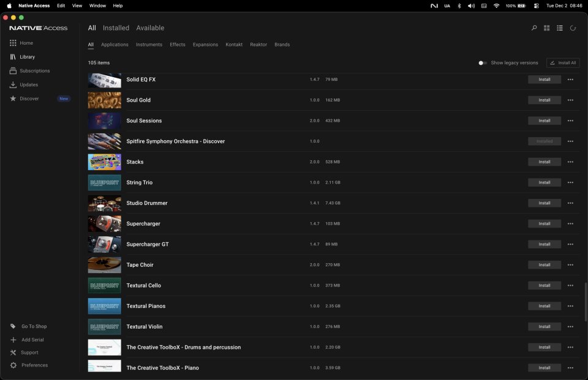Open Native Access Preferences
The height and width of the screenshot is (380, 588).
coord(32,365)
